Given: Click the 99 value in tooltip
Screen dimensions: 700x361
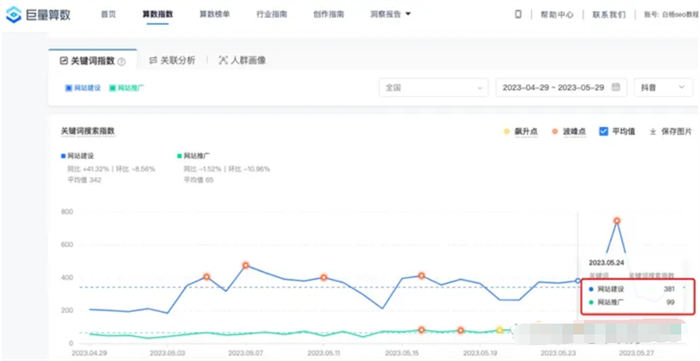Looking at the screenshot, I should [x=671, y=303].
